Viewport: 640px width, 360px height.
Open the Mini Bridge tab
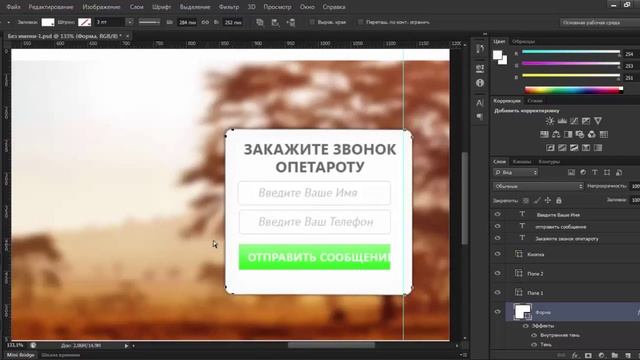point(20,355)
